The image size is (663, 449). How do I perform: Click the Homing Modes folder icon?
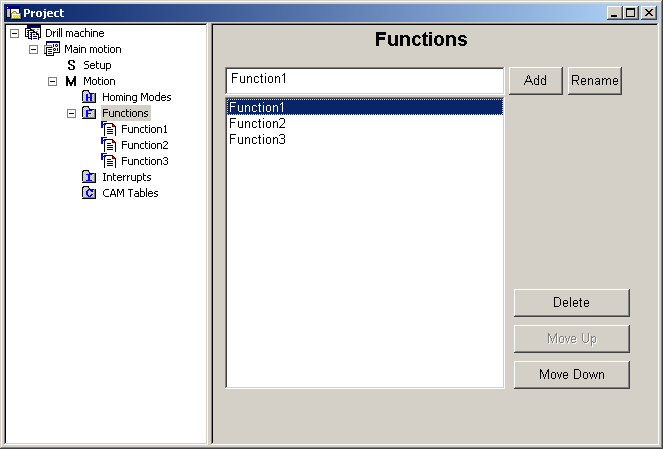pos(89,97)
